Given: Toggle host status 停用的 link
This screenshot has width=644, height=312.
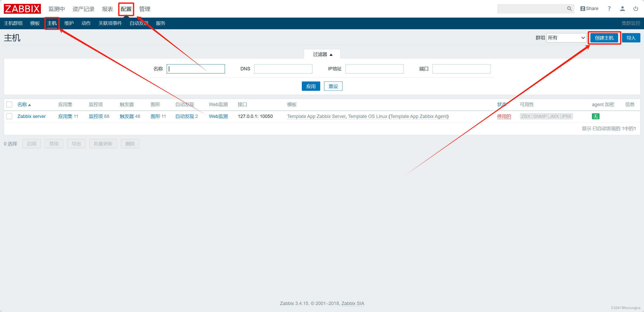Looking at the screenshot, I should (504, 116).
